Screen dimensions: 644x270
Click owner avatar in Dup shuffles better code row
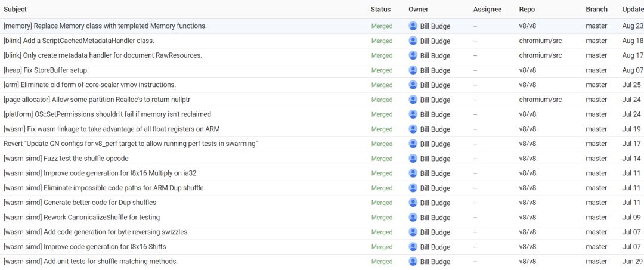(413, 203)
